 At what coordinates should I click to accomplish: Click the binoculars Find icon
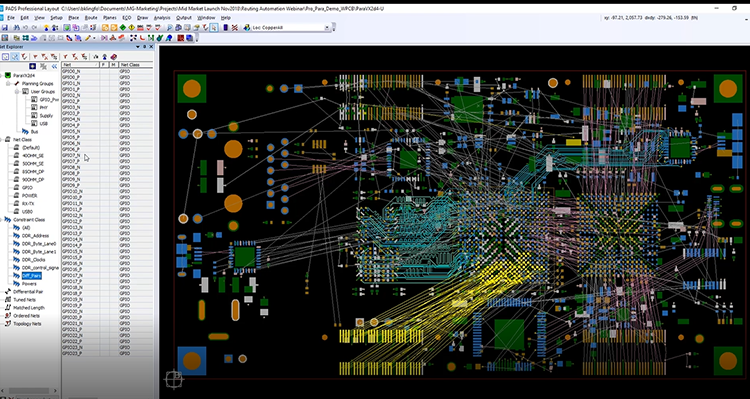point(16,28)
